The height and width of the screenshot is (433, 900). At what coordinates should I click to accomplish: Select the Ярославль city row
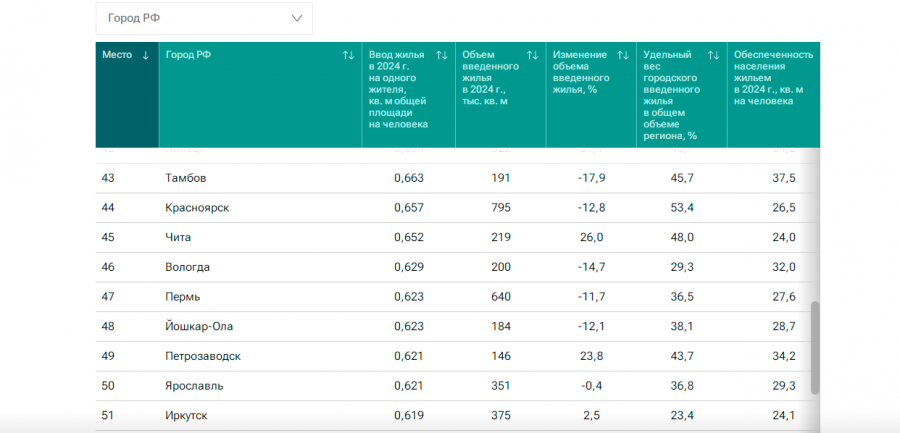point(194,386)
